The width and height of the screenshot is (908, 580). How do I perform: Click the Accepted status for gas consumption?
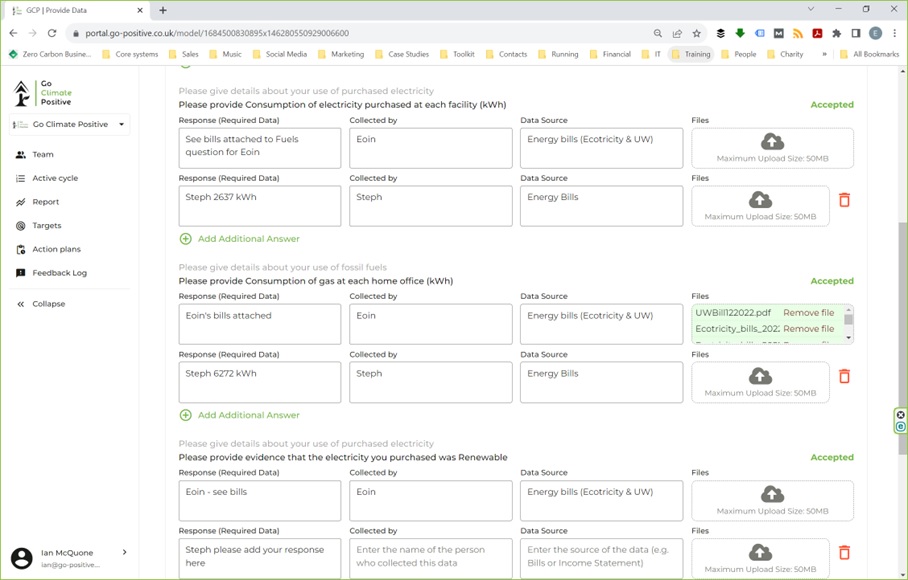832,281
